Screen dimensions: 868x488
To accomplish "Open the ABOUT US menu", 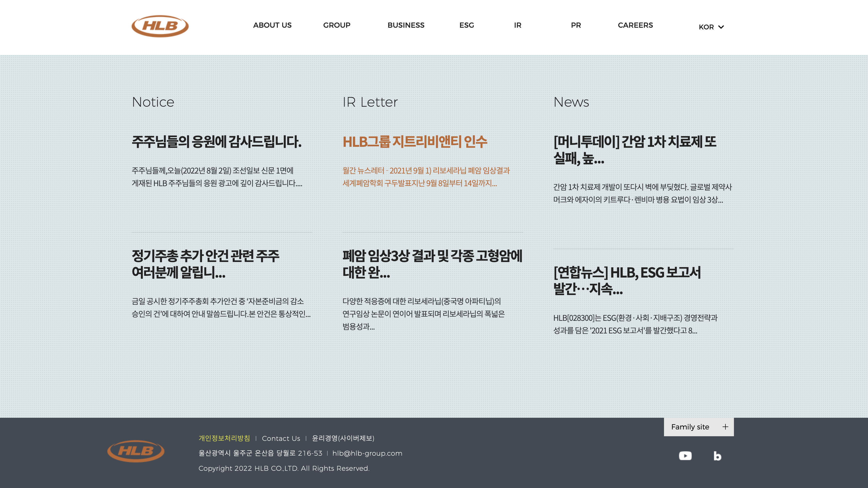I will [272, 25].
